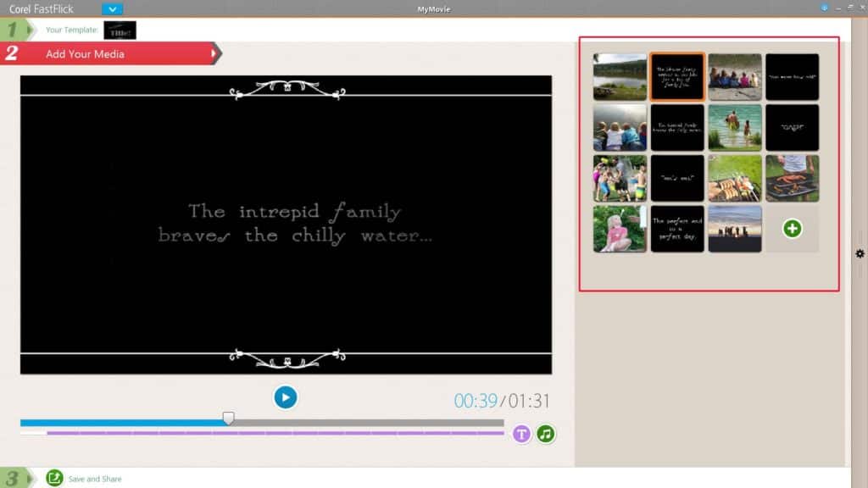This screenshot has width=868, height=488.
Task: Select the lake landscape photo thumbnail
Action: [620, 77]
